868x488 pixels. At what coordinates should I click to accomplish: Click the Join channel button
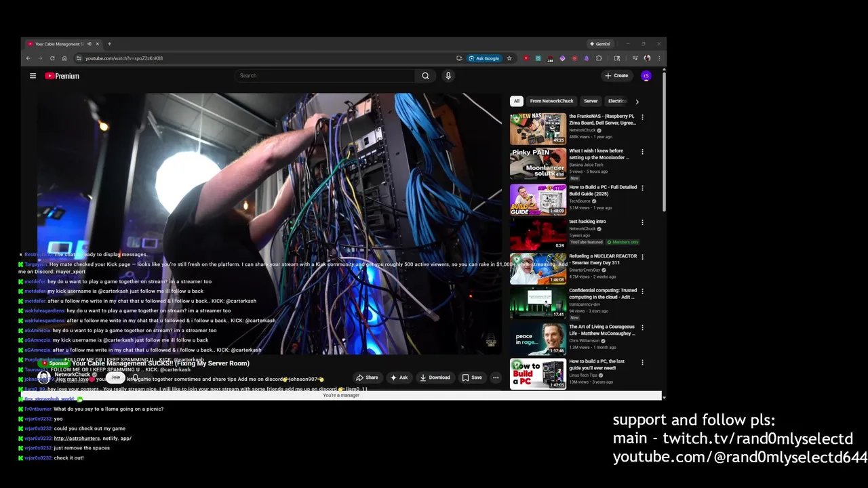(116, 378)
